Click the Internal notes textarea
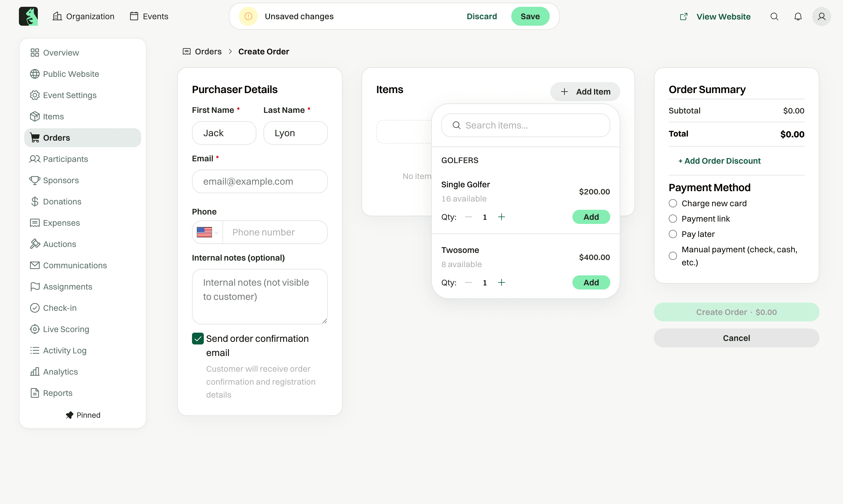843x504 pixels. (x=259, y=297)
